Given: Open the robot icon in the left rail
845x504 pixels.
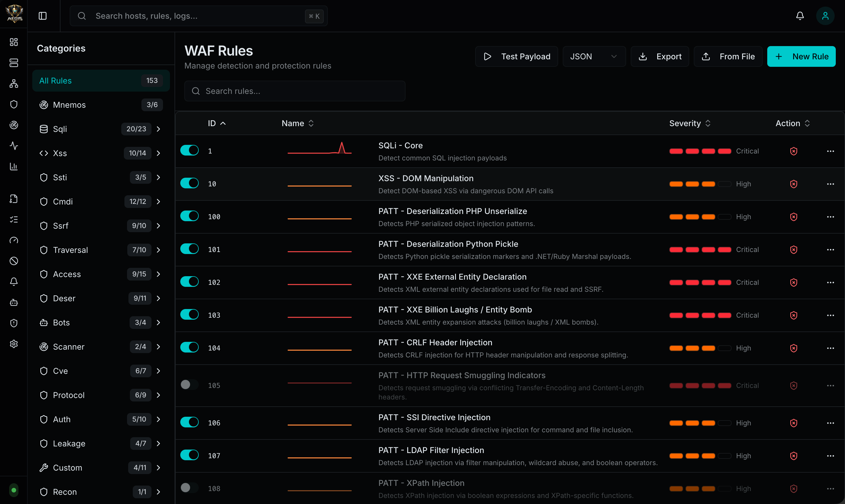Looking at the screenshot, I should coord(14,302).
